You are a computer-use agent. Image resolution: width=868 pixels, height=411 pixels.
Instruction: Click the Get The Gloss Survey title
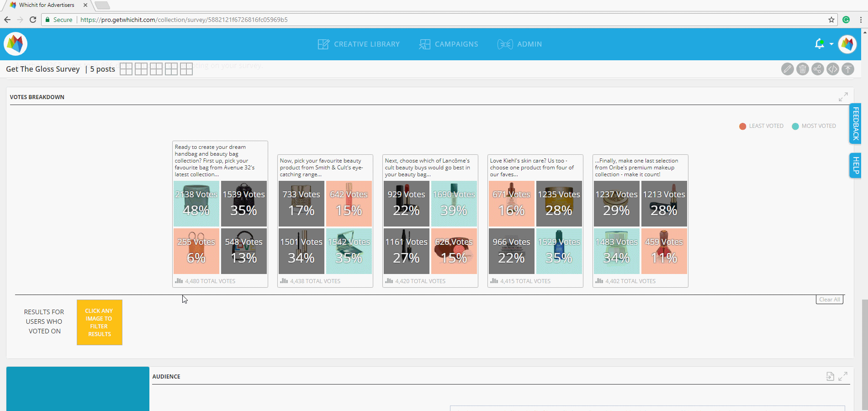pos(43,69)
